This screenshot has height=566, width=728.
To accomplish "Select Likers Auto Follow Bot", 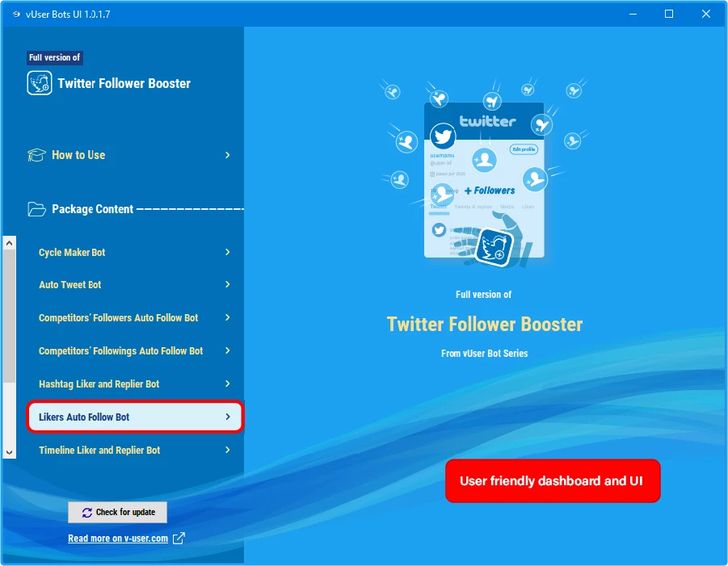I will tap(135, 417).
